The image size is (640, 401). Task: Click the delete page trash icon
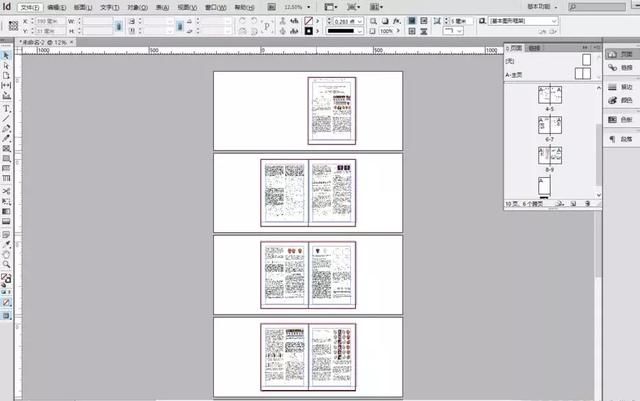pos(587,203)
